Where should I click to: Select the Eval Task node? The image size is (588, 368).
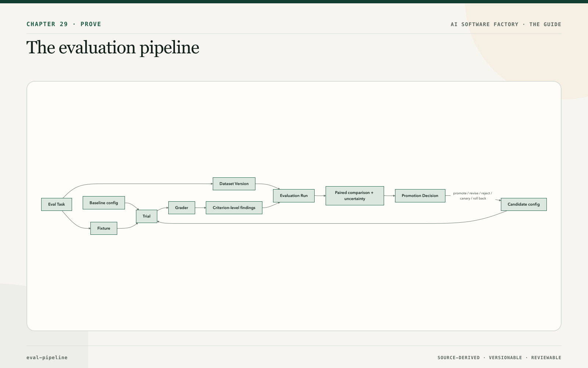click(x=57, y=204)
